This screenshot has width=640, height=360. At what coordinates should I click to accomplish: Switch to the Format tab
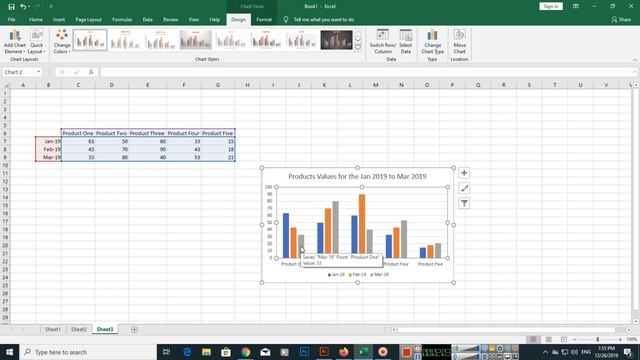[x=264, y=20]
